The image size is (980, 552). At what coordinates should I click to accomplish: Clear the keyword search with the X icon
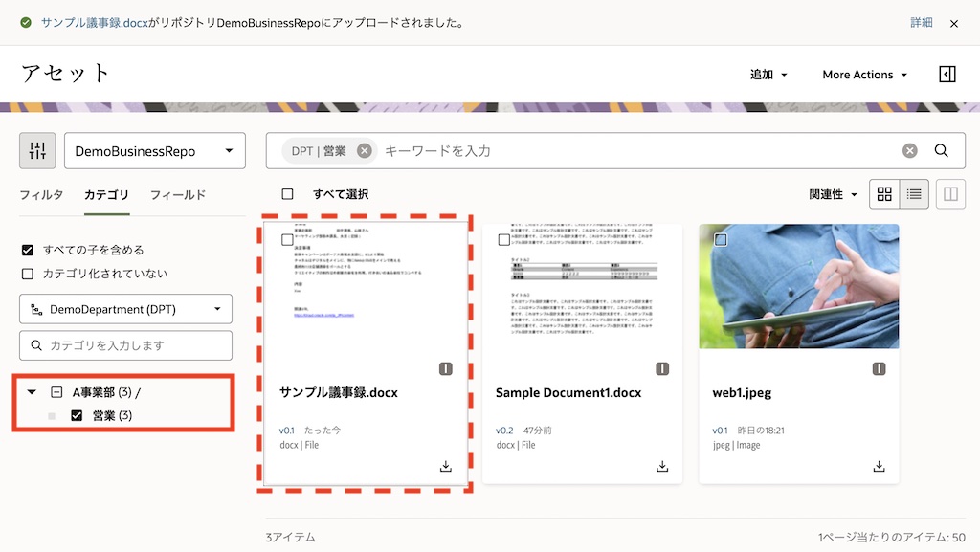coord(909,150)
